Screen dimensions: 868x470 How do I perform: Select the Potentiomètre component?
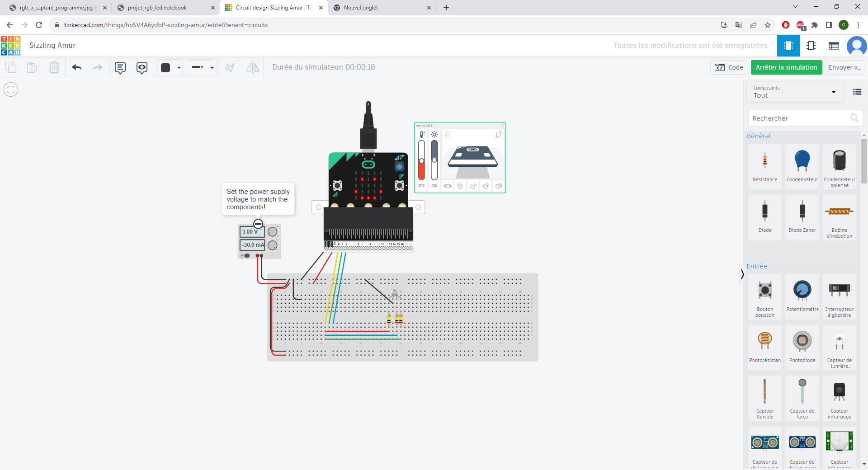802,296
